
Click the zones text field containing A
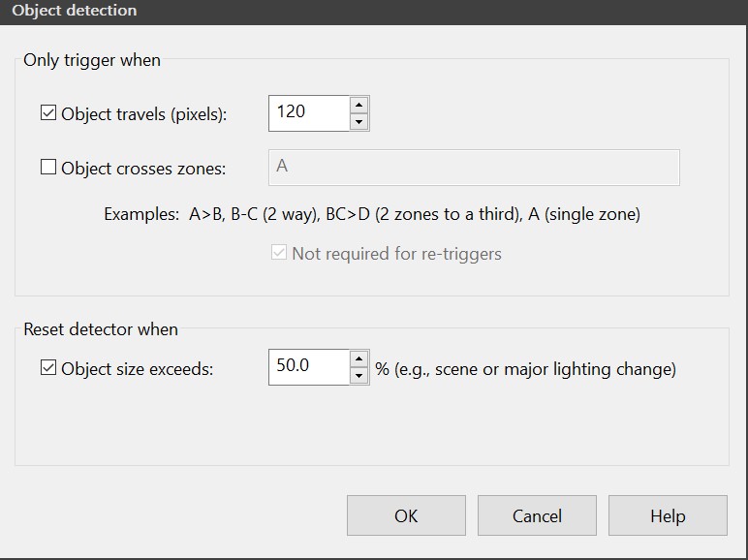[473, 167]
